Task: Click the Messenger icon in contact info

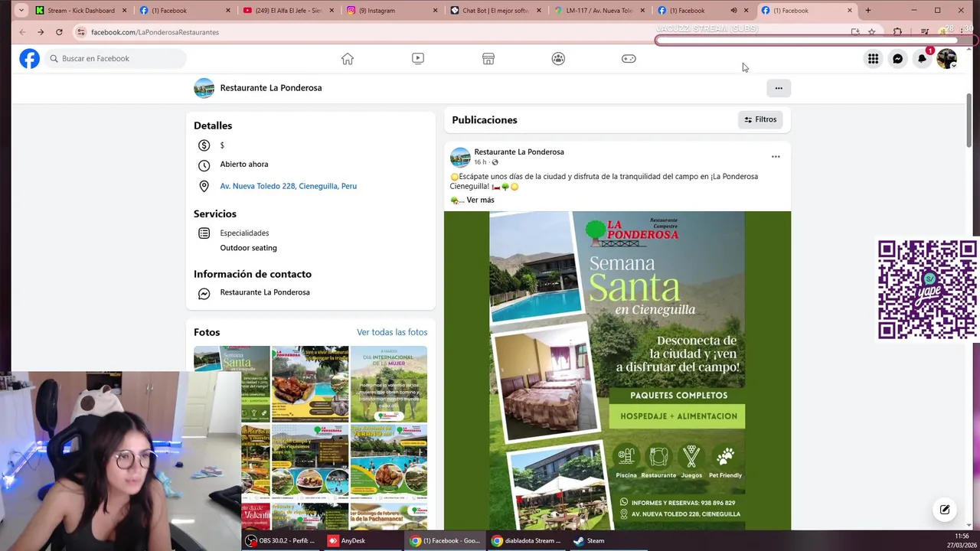Action: click(x=204, y=293)
